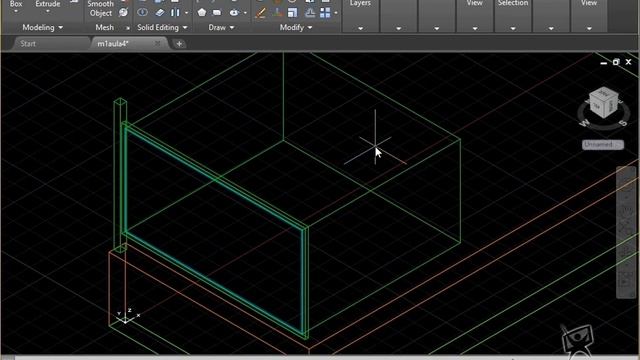Expand the Modeling panel
640x360 pixels.
coord(42,27)
